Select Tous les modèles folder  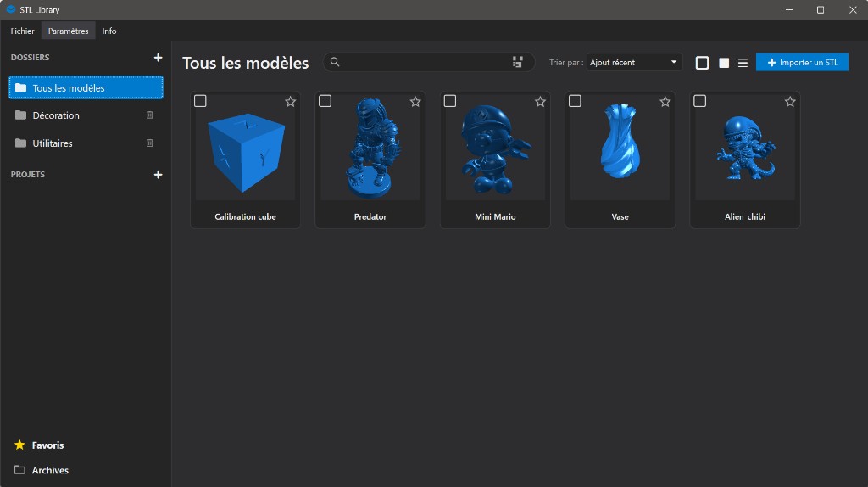click(86, 87)
